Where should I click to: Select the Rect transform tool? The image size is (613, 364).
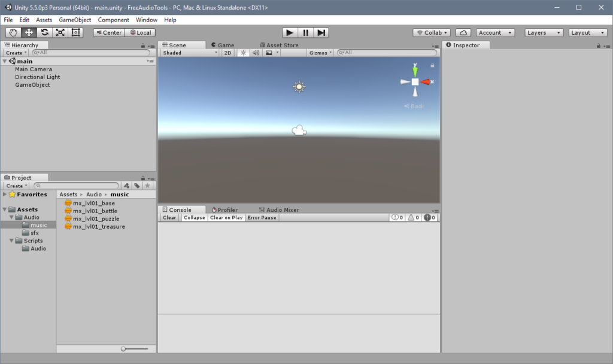75,32
